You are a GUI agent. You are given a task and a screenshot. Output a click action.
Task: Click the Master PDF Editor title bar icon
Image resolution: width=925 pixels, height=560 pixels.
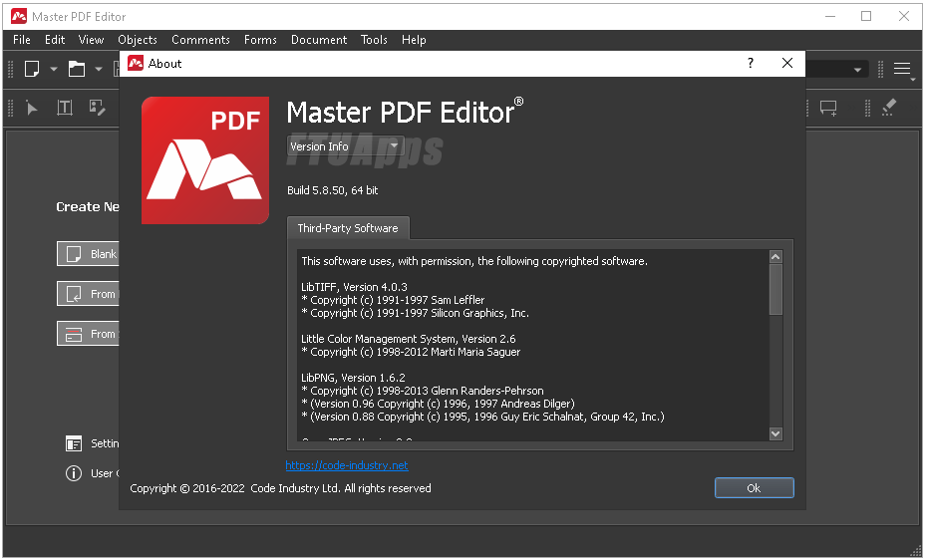19,17
